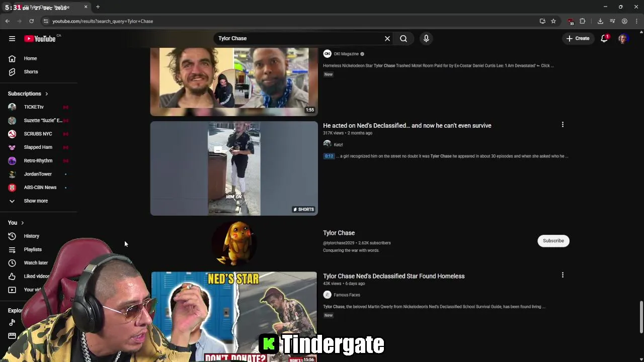644x362 pixels.
Task: Open SCRUBS NYC subscription channel
Action: (38, 134)
